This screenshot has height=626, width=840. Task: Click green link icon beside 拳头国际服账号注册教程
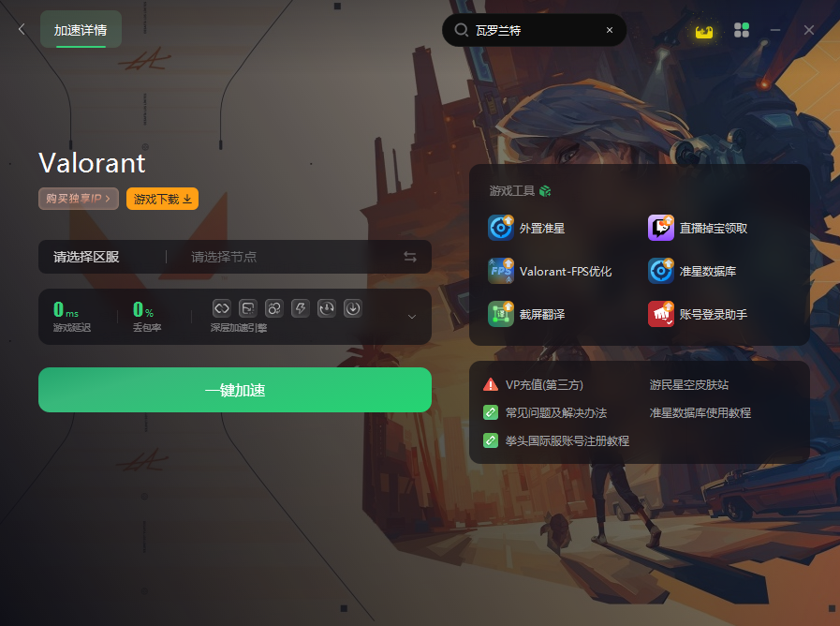click(x=490, y=440)
